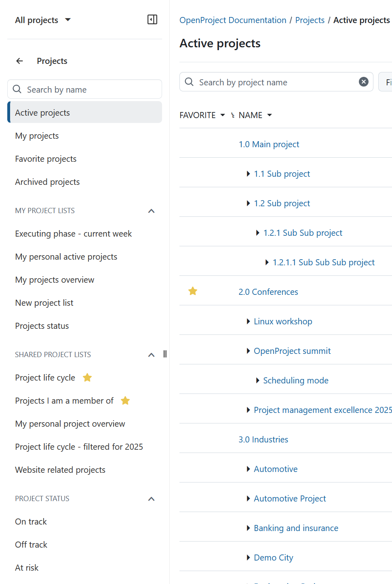Screen dimensions: 392x584
Task: Open the 1.0 Main project link
Action: (269, 144)
